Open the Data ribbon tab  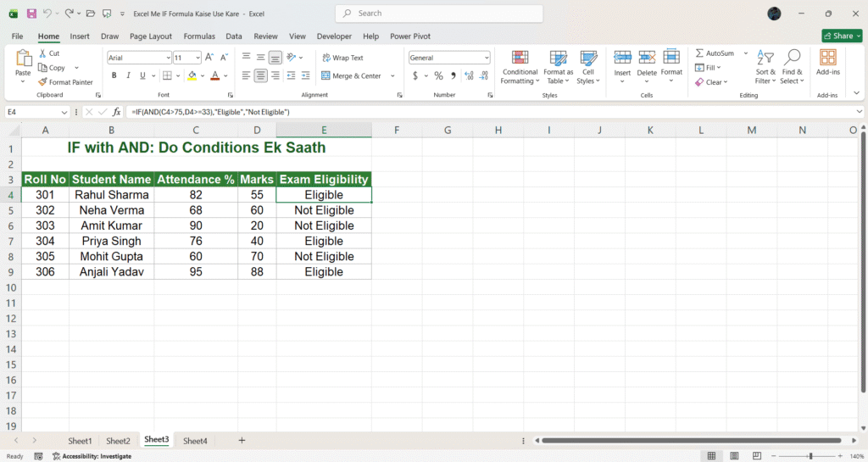[x=234, y=36]
